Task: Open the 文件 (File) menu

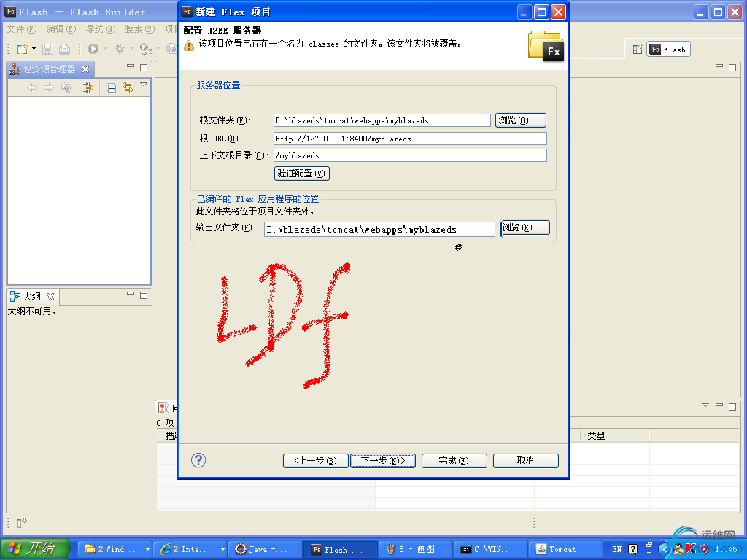Action: tap(21, 29)
